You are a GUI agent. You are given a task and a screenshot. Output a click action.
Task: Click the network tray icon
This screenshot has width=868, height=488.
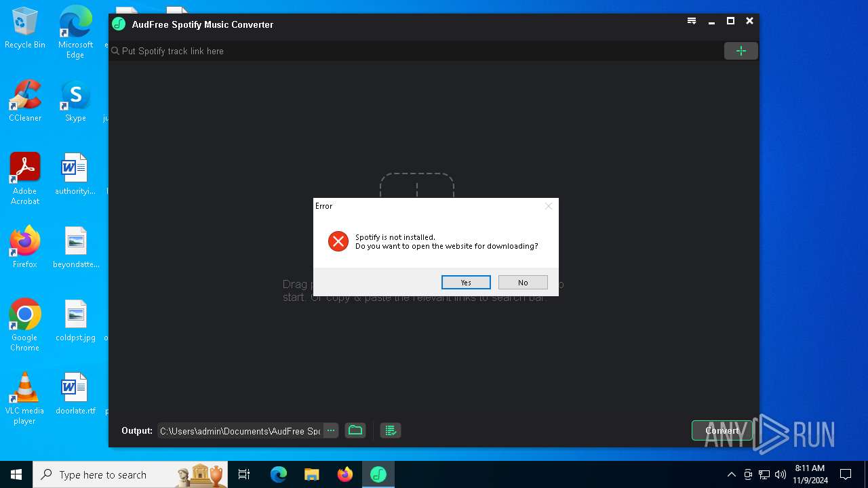[764, 474]
